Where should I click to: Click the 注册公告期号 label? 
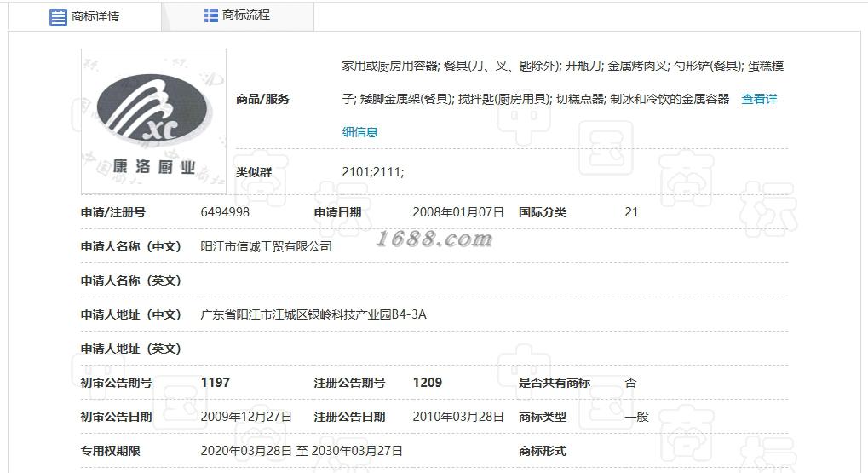tap(348, 383)
